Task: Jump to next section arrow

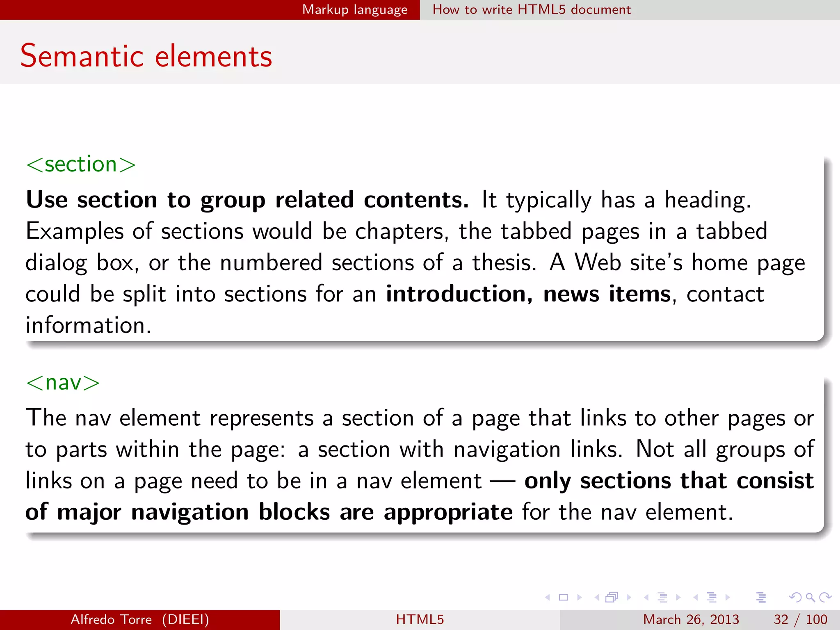Action: [x=728, y=598]
